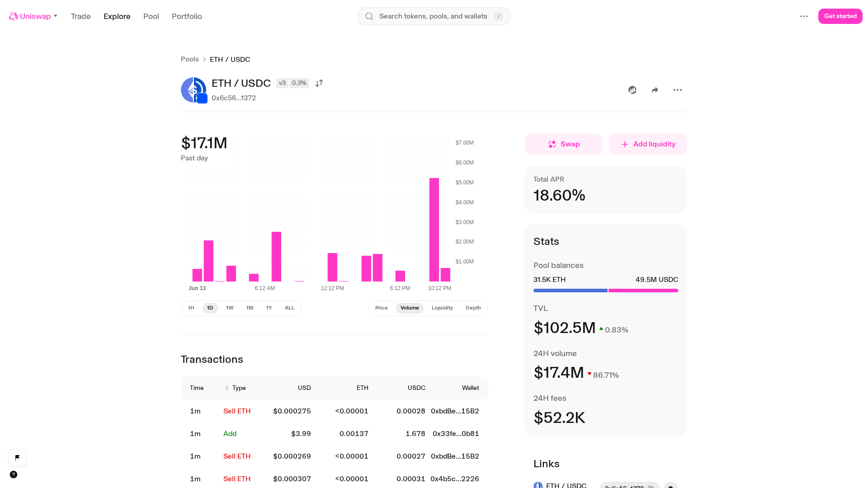This screenshot has width=868, height=488.
Task: Click the 49.5M USDC pool balance
Action: (657, 280)
